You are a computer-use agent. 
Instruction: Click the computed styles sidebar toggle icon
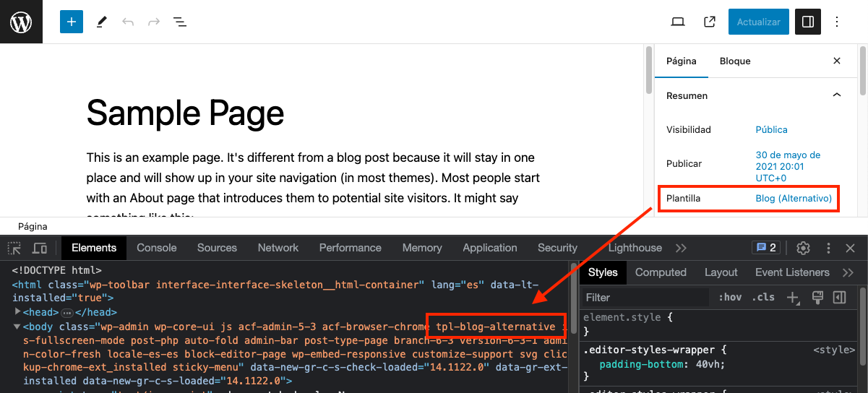pyautogui.click(x=839, y=297)
